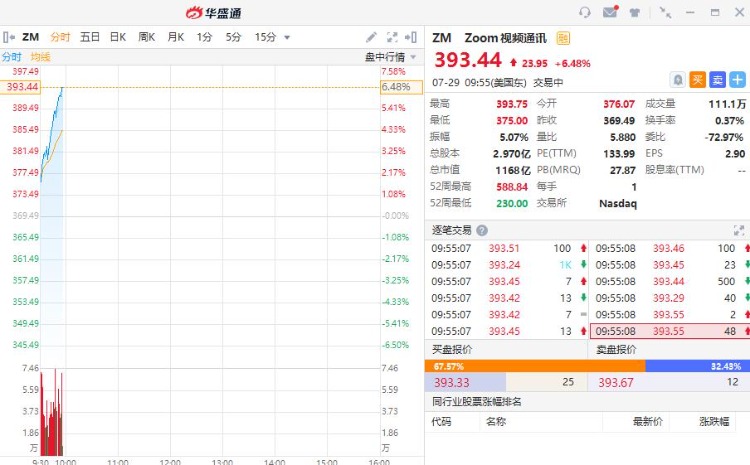Image resolution: width=750 pixels, height=465 pixels.
Task: Switch to 五日 chart tab
Action: coord(89,37)
